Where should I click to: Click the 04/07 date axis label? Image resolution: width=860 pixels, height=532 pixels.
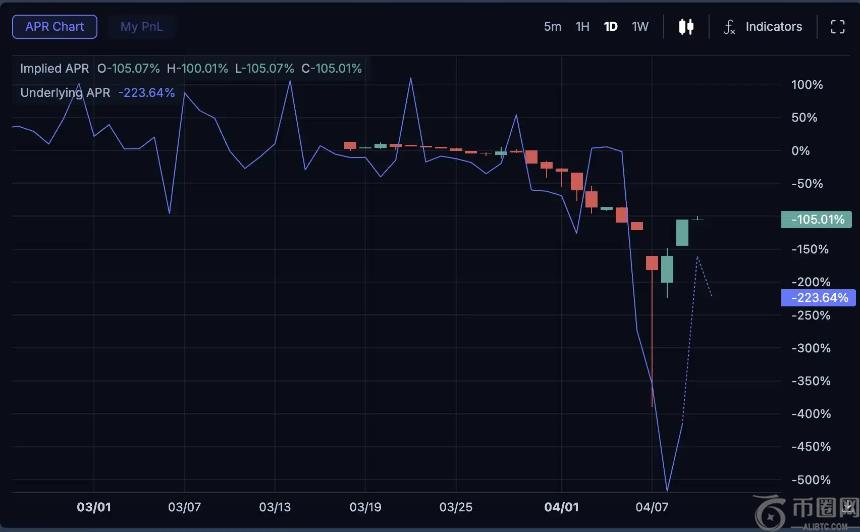pyautogui.click(x=652, y=508)
